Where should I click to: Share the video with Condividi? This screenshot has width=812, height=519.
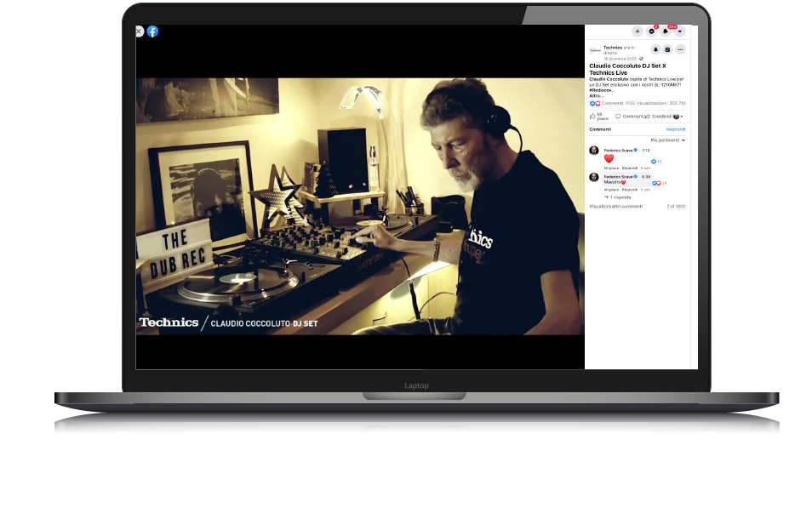660,117
